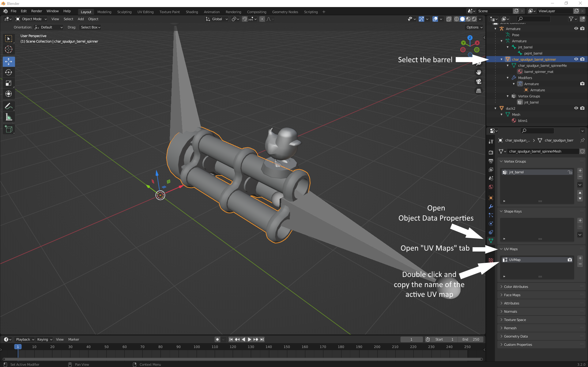Click current frame number field

click(x=411, y=339)
